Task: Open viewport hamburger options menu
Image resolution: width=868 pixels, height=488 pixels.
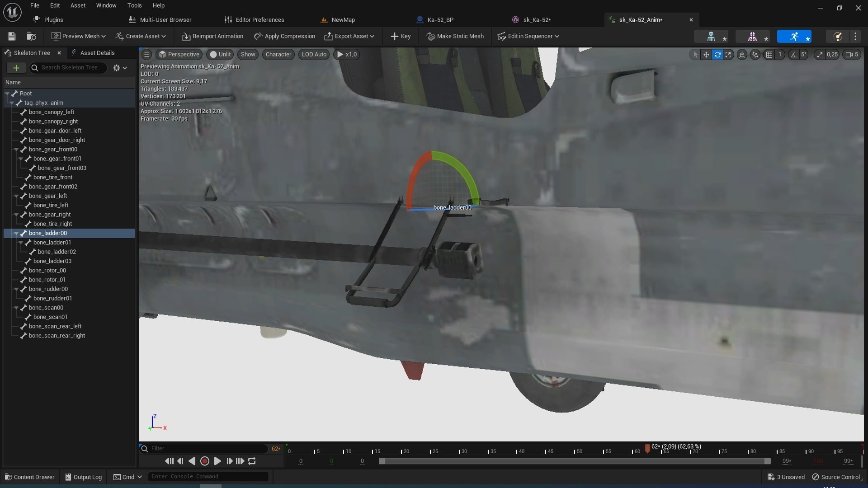Action: tap(146, 54)
